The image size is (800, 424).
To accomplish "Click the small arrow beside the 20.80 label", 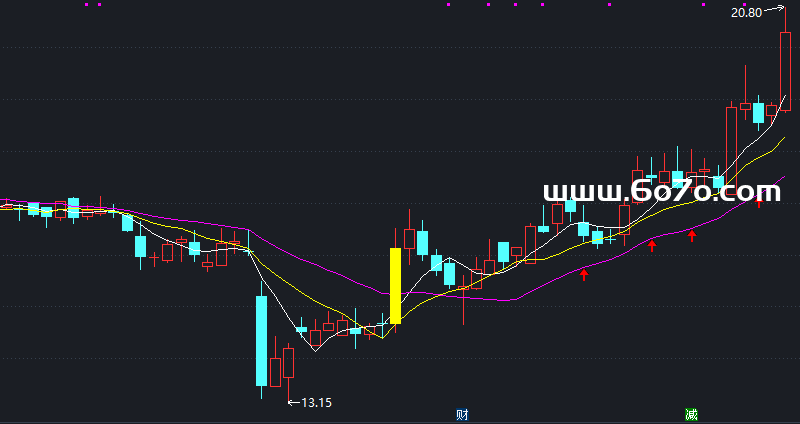I will (x=775, y=11).
